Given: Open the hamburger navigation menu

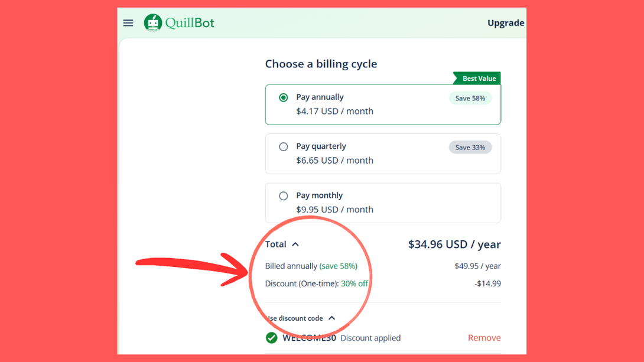Looking at the screenshot, I should click(128, 22).
